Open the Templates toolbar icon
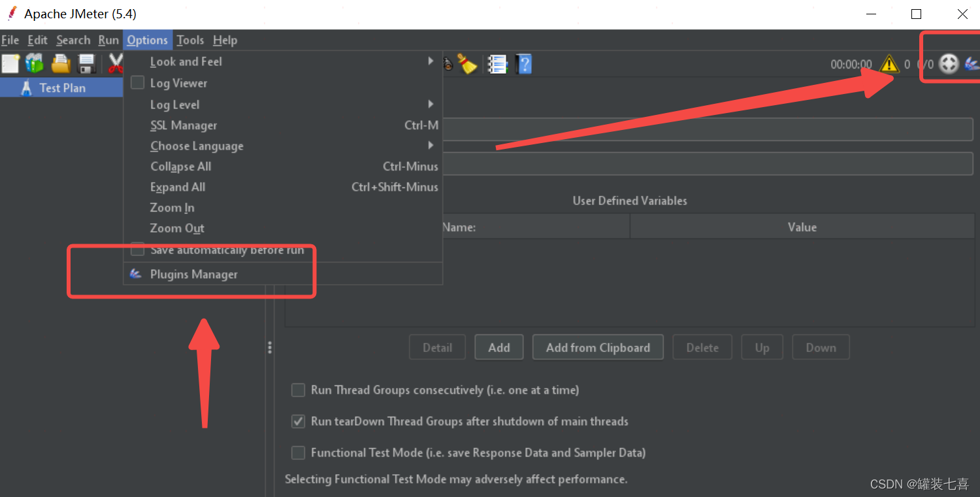 (x=35, y=63)
